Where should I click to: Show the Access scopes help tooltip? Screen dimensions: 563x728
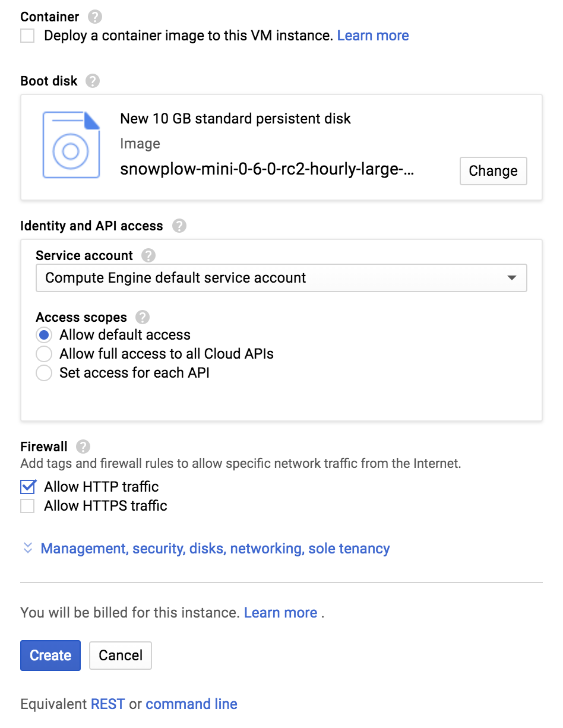click(x=143, y=317)
